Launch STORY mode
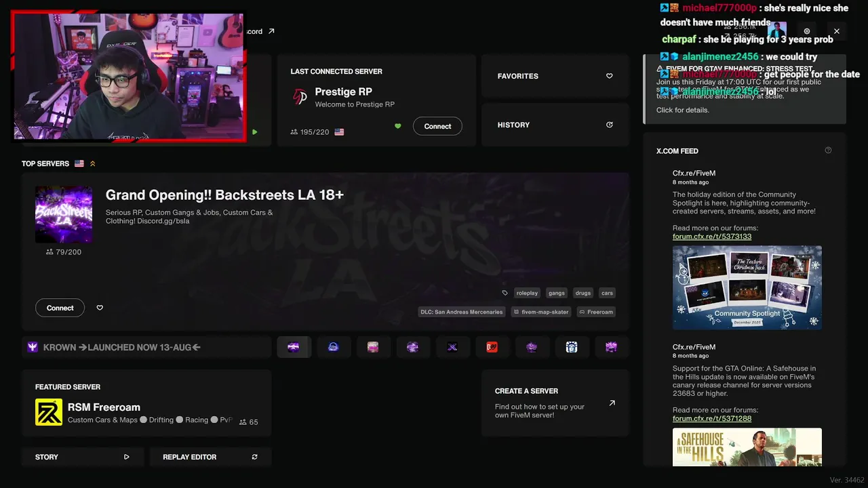Screen dimensions: 868x488 coord(83,457)
